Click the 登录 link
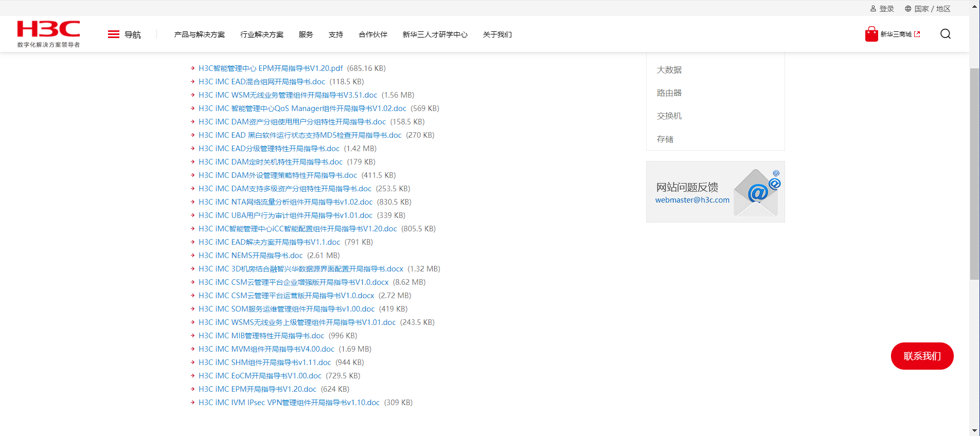980x436 pixels. [x=886, y=9]
